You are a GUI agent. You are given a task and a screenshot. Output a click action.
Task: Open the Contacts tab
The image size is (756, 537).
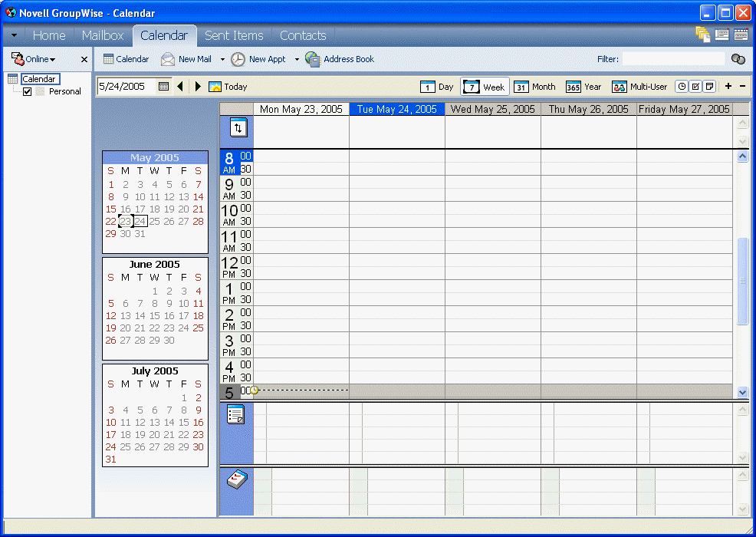point(303,35)
